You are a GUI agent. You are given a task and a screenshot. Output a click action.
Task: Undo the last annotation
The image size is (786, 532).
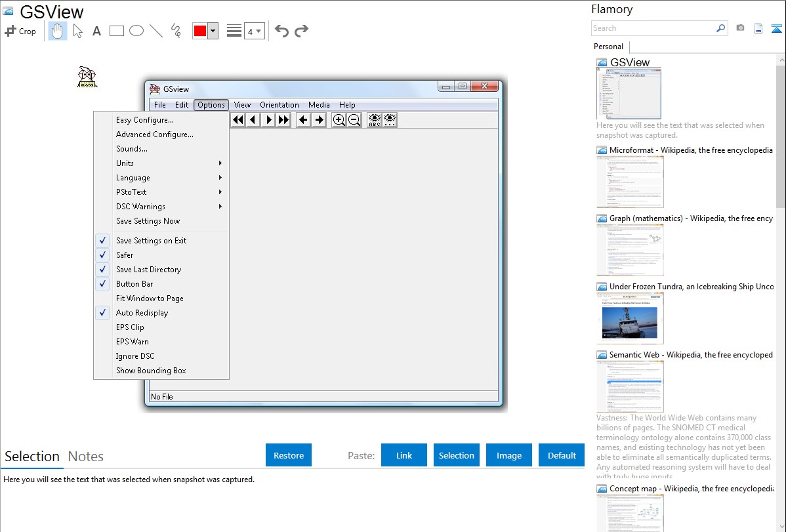281,31
